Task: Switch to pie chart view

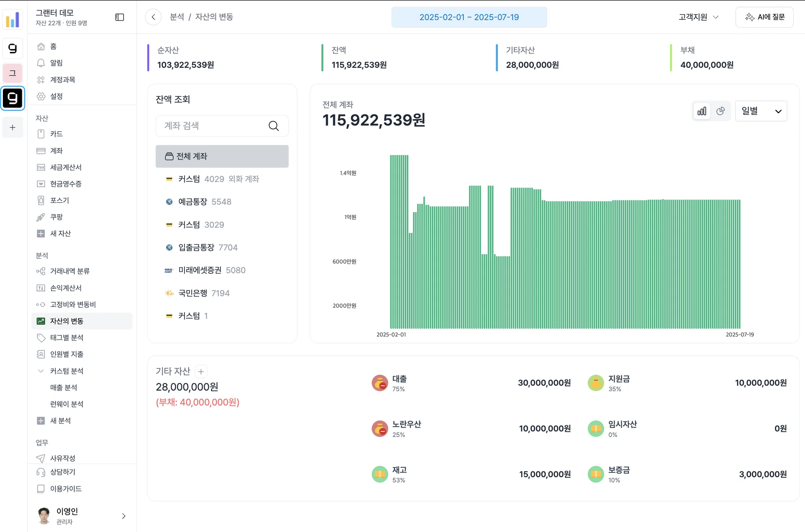Action: click(x=721, y=111)
